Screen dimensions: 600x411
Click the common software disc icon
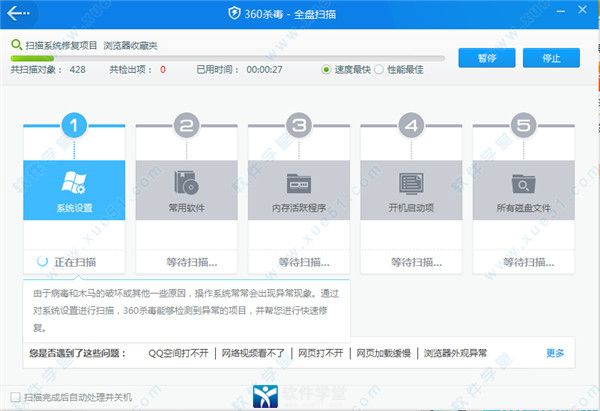(x=186, y=183)
